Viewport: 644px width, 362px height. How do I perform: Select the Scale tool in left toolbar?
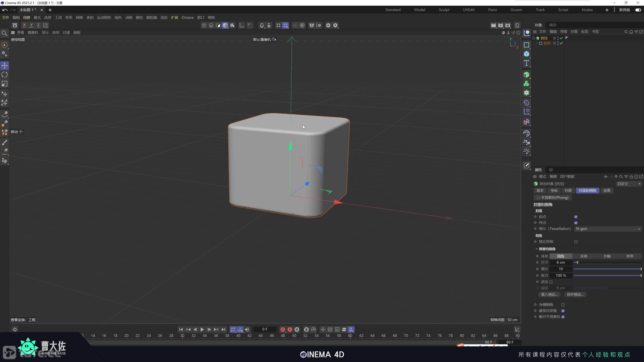pyautogui.click(x=5, y=84)
